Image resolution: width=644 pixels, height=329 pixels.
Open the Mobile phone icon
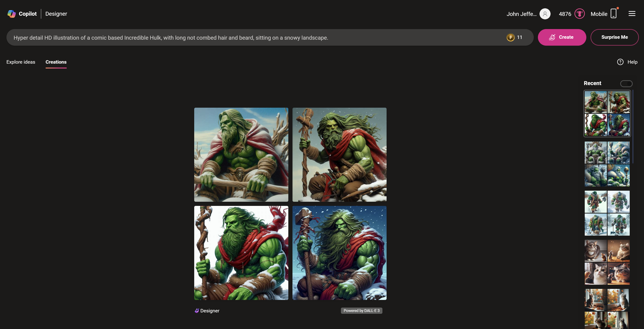click(613, 14)
